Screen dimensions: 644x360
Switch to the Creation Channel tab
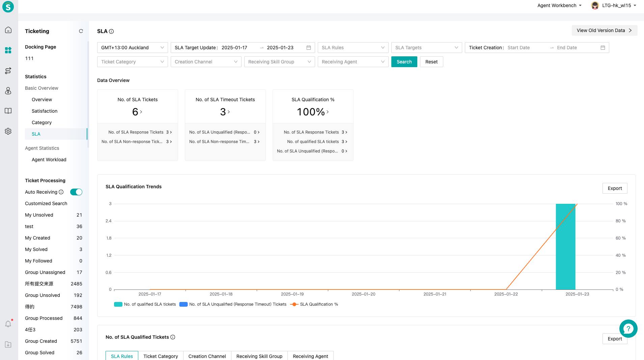pos(207,356)
